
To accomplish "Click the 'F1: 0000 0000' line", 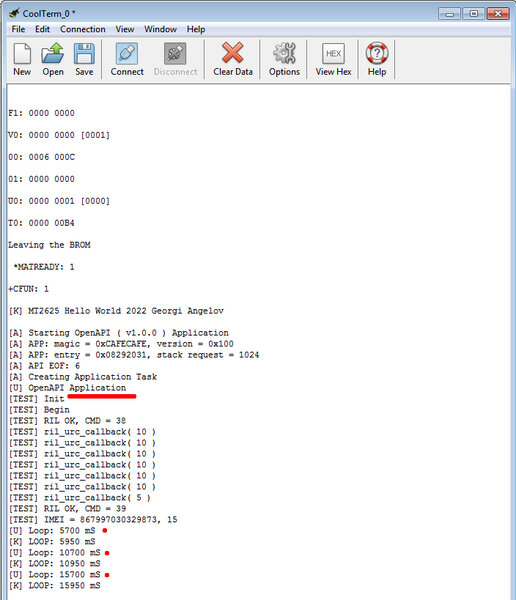I will click(41, 113).
